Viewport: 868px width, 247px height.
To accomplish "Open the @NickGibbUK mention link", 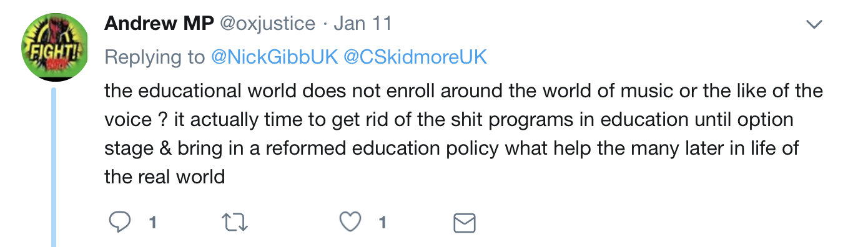I will click(275, 57).
